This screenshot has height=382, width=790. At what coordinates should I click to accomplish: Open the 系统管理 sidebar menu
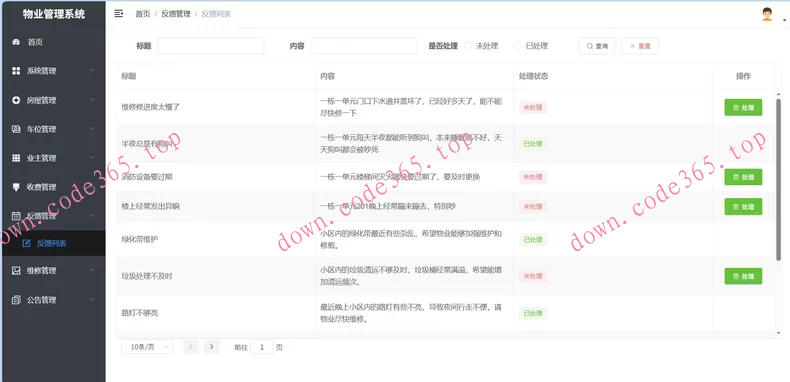(x=53, y=71)
